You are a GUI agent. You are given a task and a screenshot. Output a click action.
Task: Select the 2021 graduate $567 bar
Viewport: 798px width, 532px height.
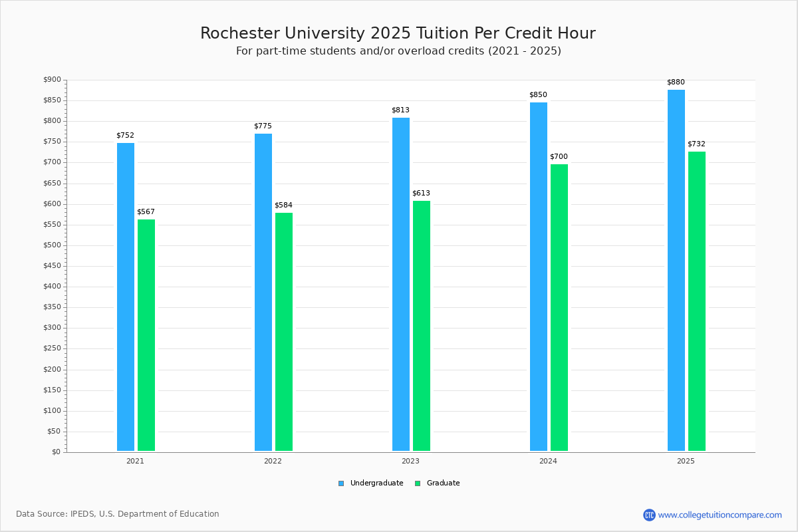(146, 335)
